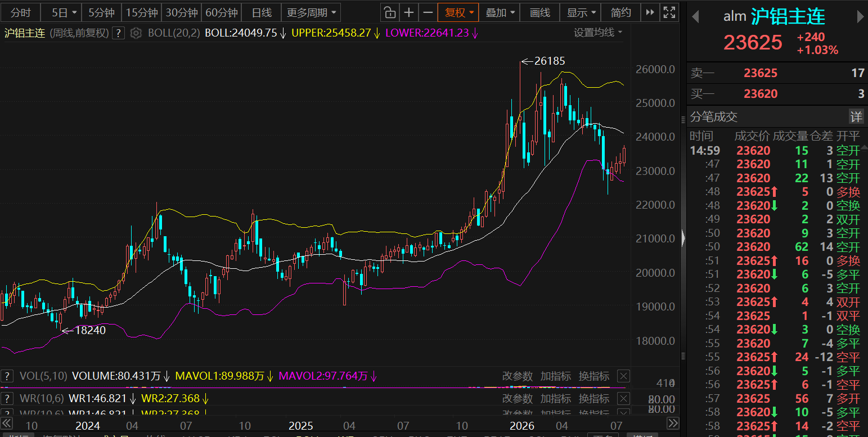This screenshot has width=868, height=437.
Task: Click the double-arrow expand toolbar icon
Action: click(650, 12)
